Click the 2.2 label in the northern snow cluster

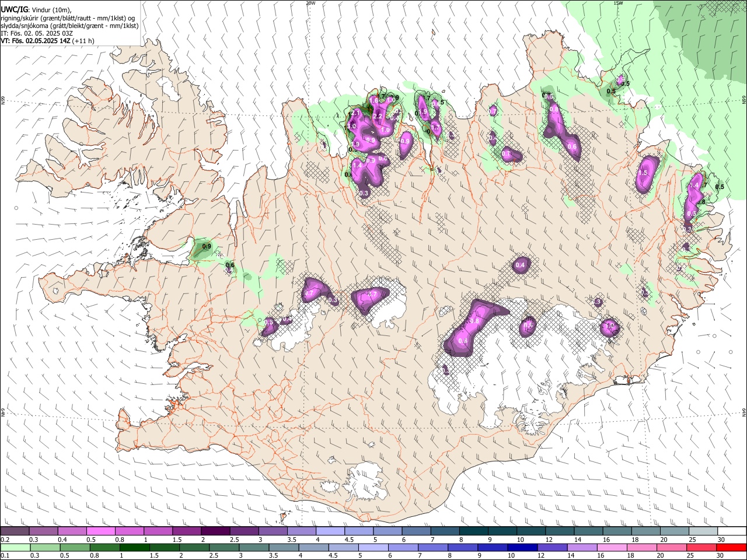point(377,117)
